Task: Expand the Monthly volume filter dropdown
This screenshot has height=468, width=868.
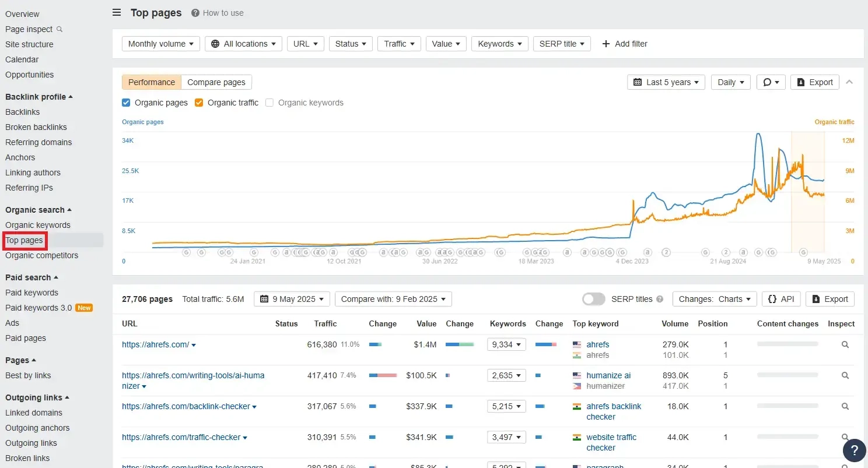Action: point(160,44)
